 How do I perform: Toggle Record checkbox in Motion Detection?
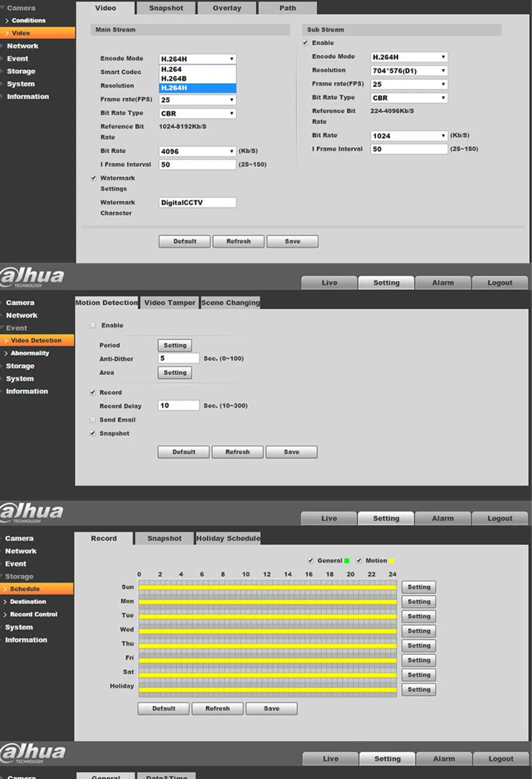pos(93,392)
